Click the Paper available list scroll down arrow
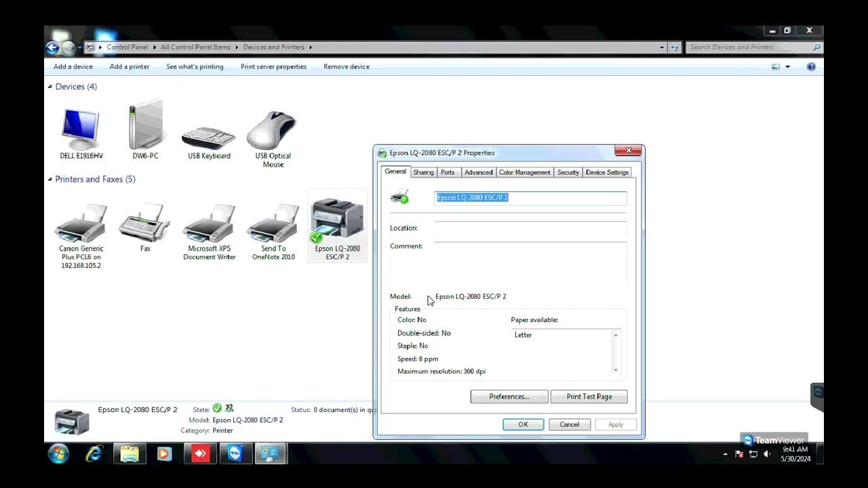This screenshot has width=868, height=488. (x=616, y=370)
